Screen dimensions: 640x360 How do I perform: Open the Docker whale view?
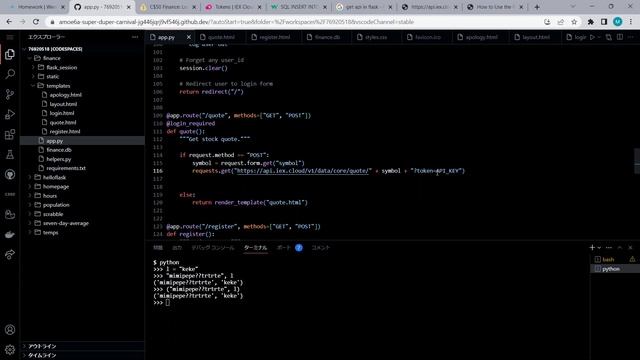click(10, 234)
